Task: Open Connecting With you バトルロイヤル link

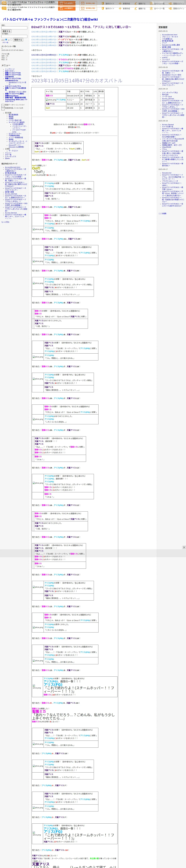Action: 16,100
